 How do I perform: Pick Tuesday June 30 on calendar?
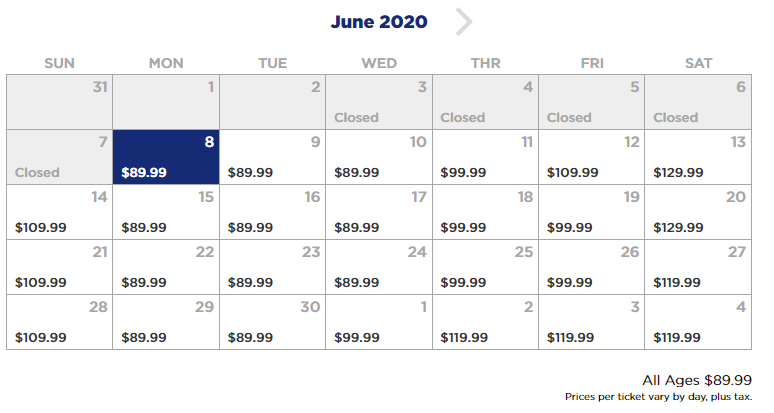[x=272, y=322]
